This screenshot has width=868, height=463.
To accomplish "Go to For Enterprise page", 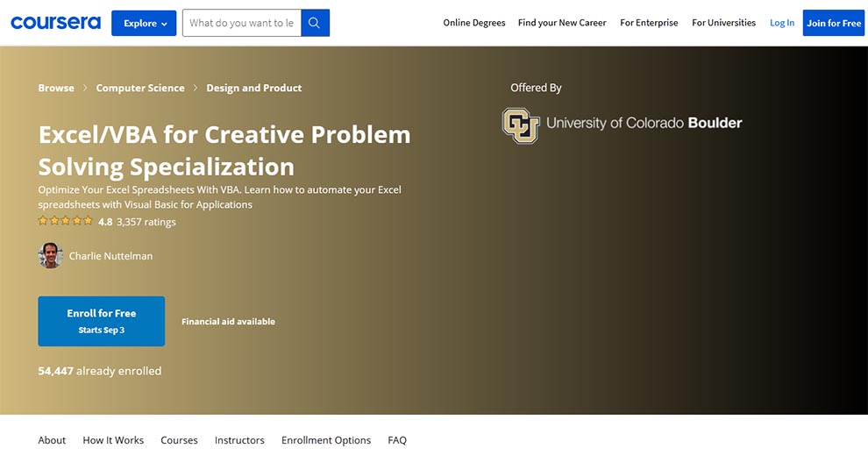I will coord(649,23).
